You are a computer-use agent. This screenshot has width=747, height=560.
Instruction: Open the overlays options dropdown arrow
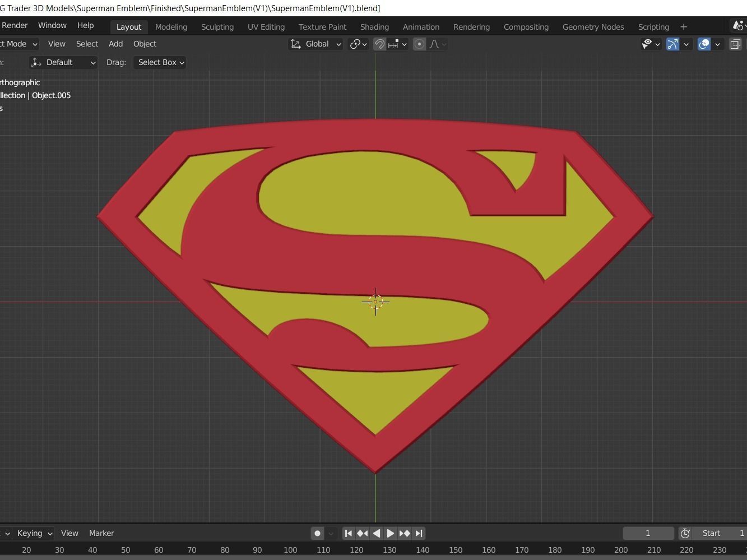[x=717, y=44]
